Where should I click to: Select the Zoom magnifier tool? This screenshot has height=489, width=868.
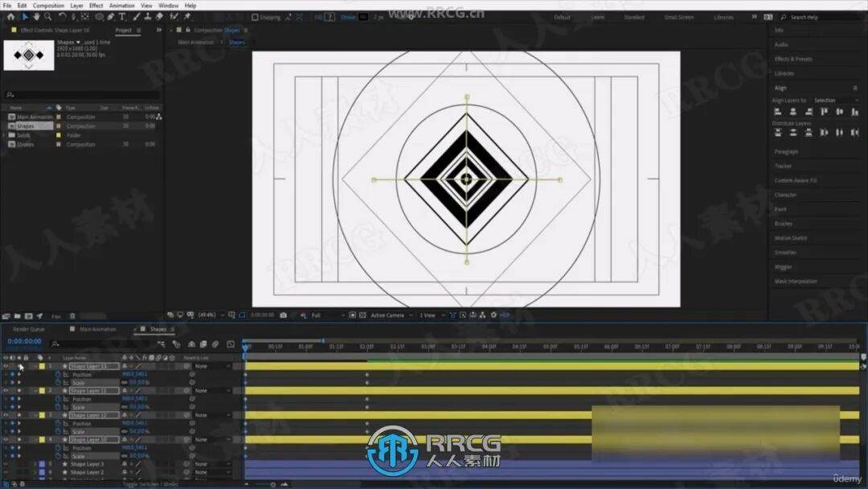coord(48,16)
